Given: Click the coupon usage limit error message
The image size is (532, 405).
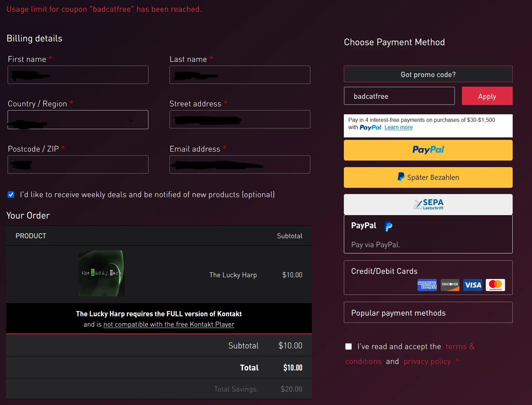Looking at the screenshot, I should pyautogui.click(x=104, y=9).
